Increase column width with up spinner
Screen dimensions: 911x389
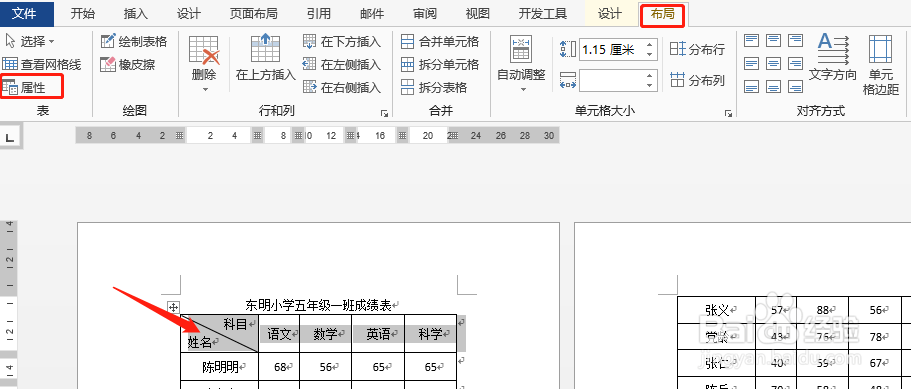tap(651, 75)
